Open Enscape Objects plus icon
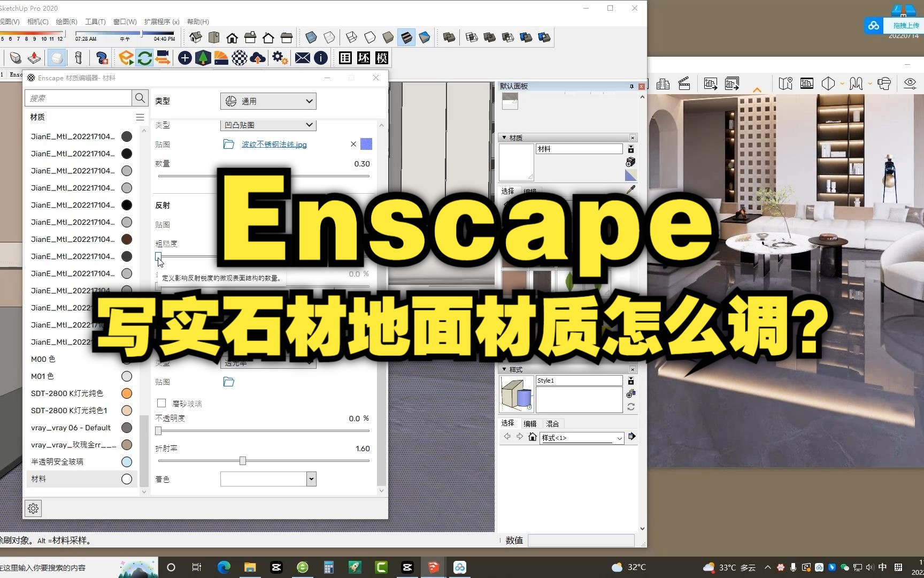This screenshot has height=578, width=924. point(185,58)
